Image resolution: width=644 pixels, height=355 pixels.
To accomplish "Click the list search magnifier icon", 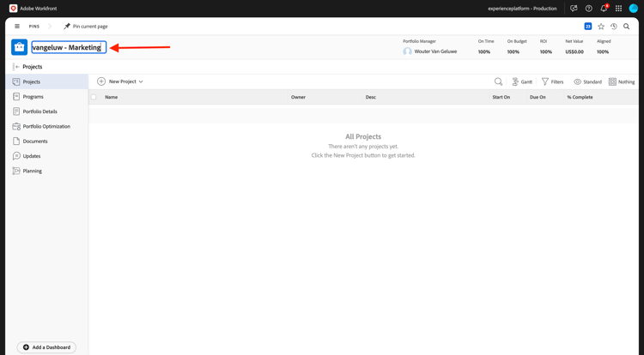I will [x=498, y=81].
